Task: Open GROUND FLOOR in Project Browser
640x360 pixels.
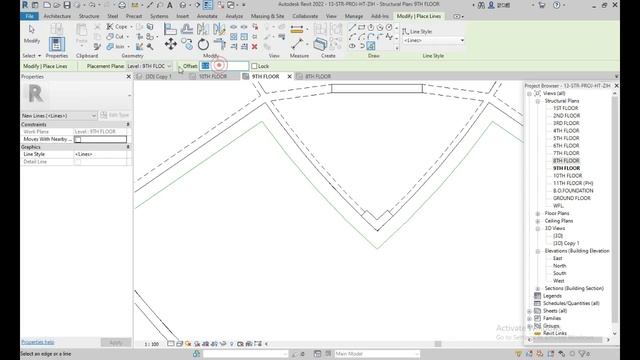Action: (x=572, y=198)
